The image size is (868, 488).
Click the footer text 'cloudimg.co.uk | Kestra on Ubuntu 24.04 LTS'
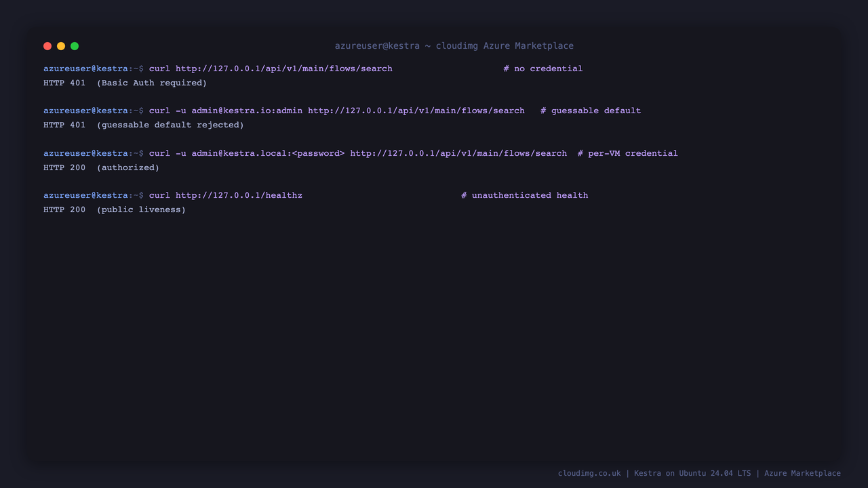point(654,473)
